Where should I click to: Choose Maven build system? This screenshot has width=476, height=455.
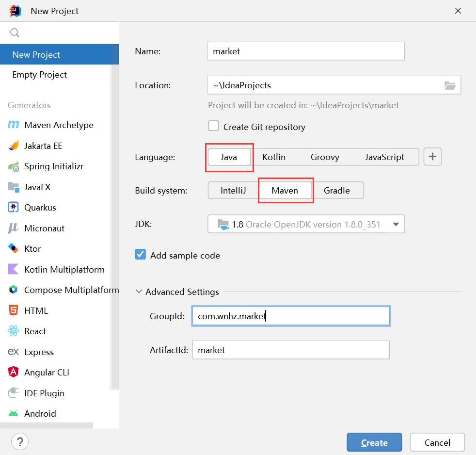coord(285,191)
